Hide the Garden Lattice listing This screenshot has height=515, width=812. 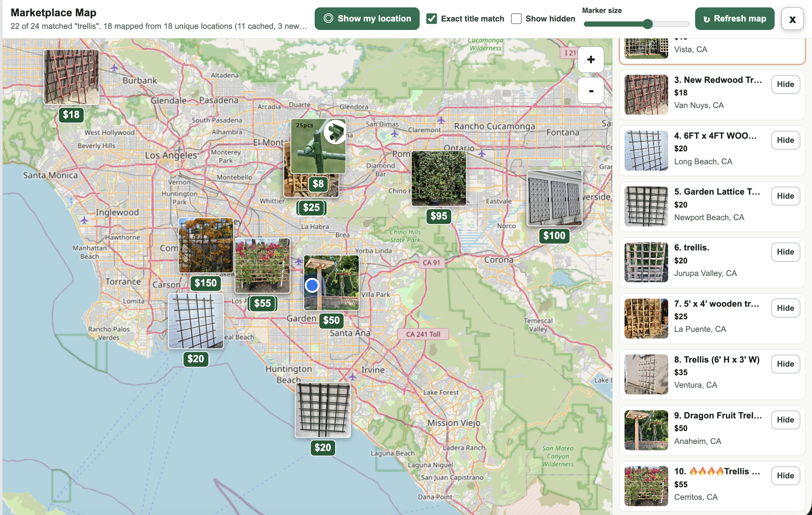[x=785, y=196]
